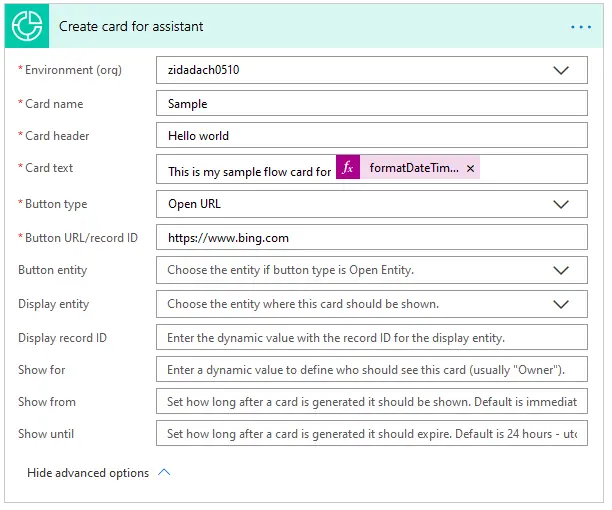Image resolution: width=612 pixels, height=510 pixels.
Task: Focus the Card header input
Action: pos(372,136)
